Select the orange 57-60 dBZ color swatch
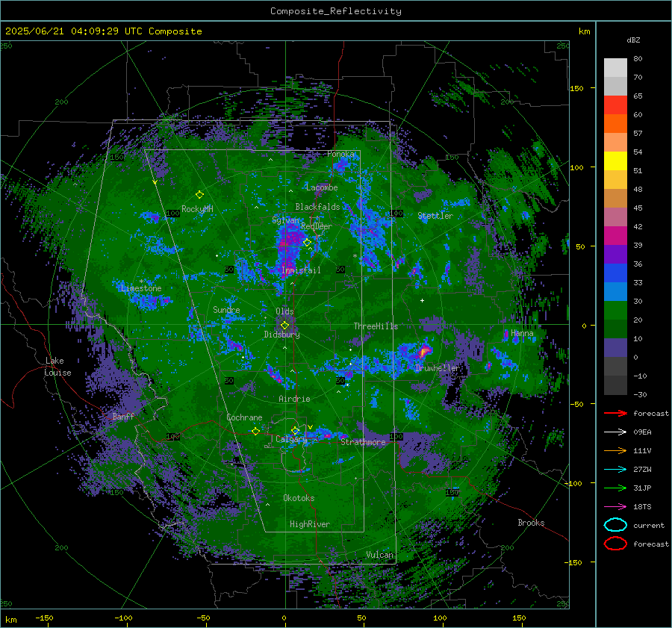 pos(615,124)
